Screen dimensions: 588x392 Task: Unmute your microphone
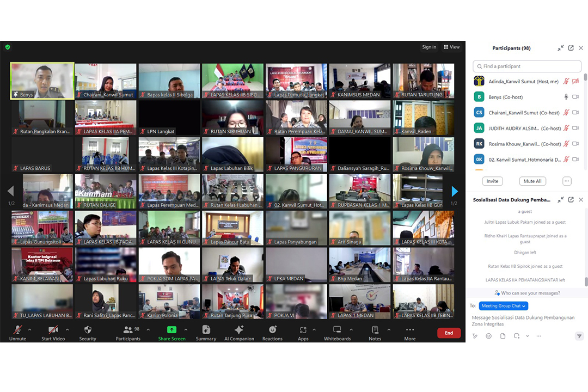(x=17, y=332)
